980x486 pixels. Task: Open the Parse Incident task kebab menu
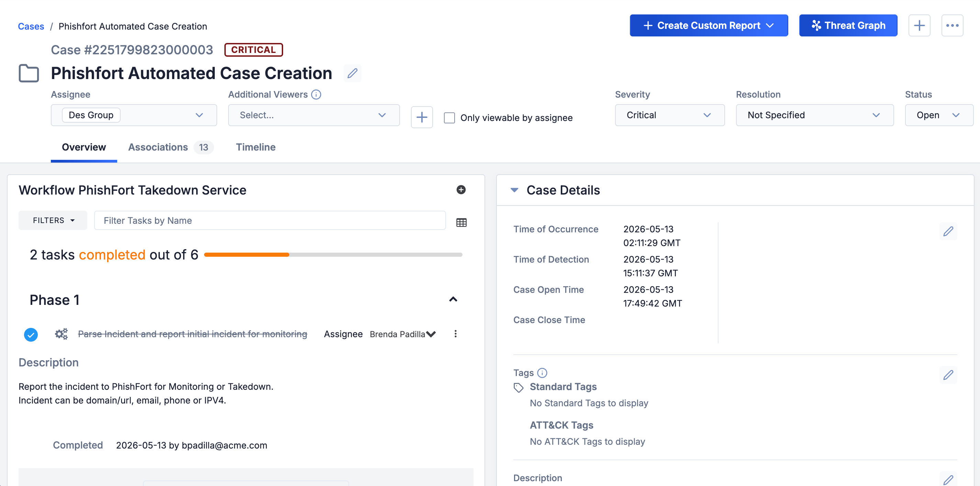(455, 334)
